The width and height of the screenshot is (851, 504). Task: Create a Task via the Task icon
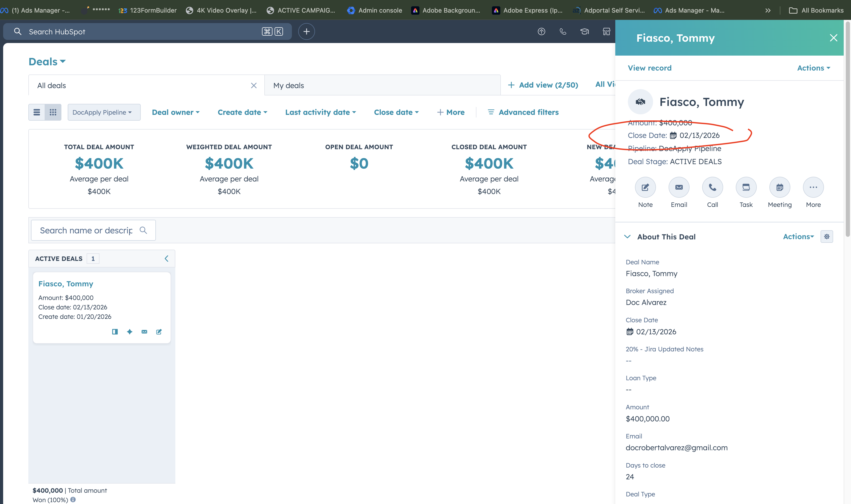(746, 187)
